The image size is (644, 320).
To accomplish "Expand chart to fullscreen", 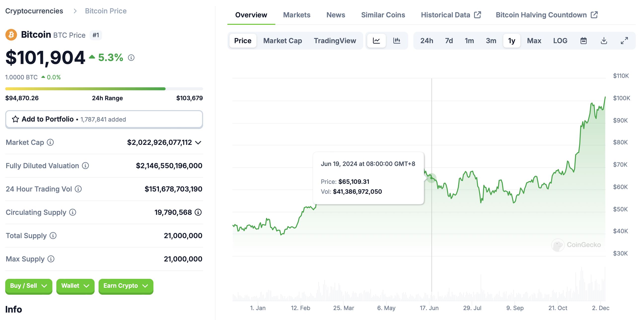I will click(624, 41).
